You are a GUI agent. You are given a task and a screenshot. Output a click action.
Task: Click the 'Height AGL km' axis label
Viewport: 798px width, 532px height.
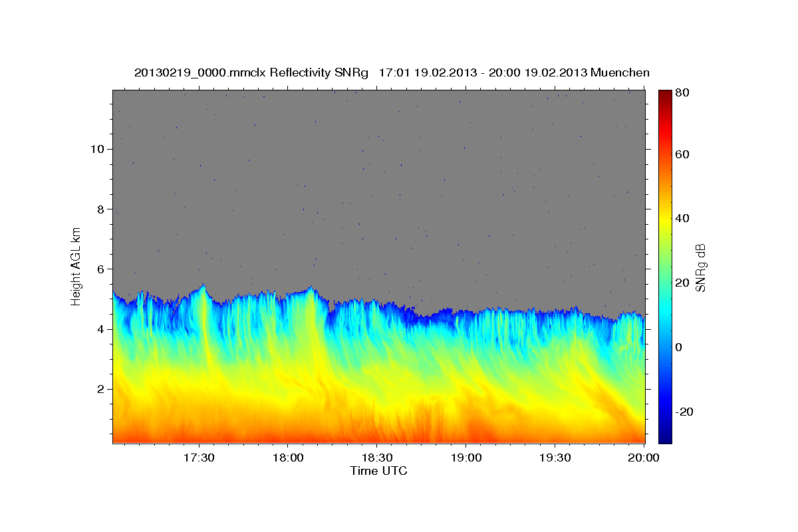(x=76, y=266)
